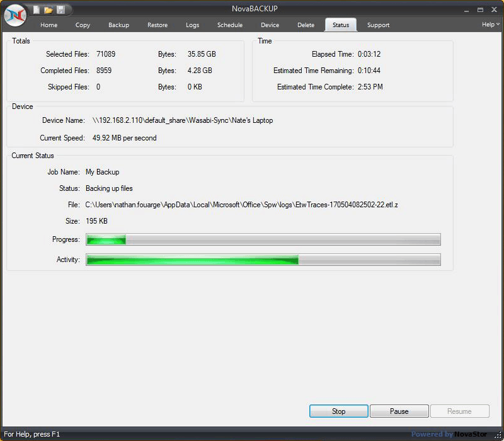
Task: Click the Powered by NovaStor link
Action: tap(449, 434)
